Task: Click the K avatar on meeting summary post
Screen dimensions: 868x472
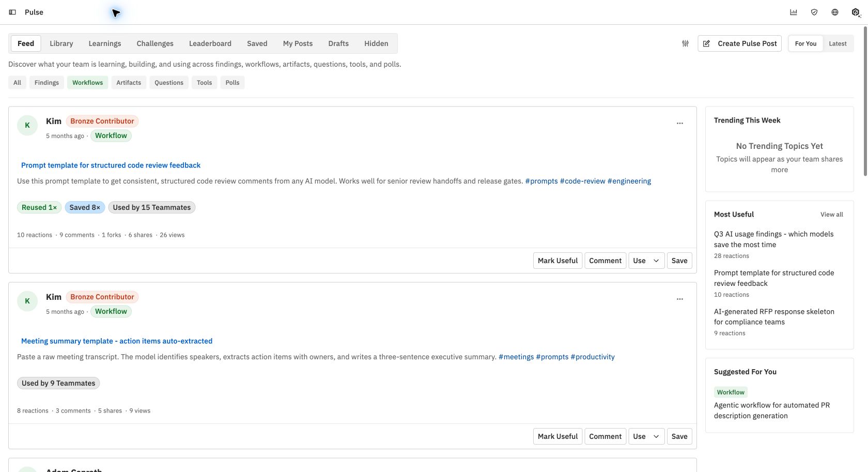Action: pyautogui.click(x=27, y=301)
